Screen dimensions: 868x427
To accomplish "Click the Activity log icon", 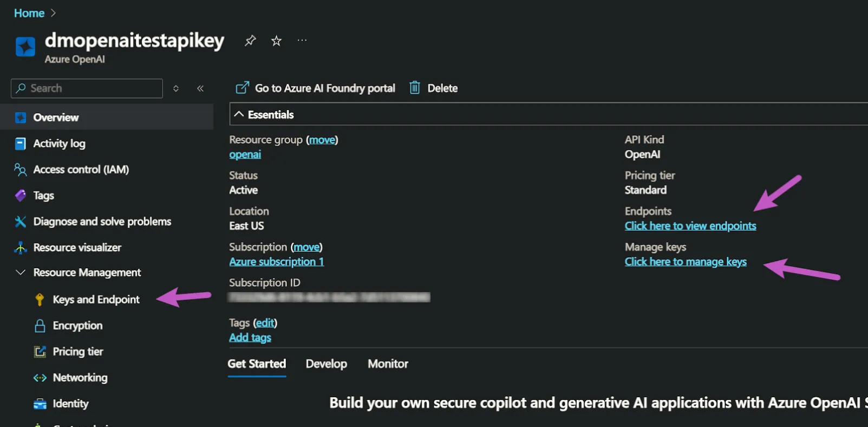I will 21,144.
